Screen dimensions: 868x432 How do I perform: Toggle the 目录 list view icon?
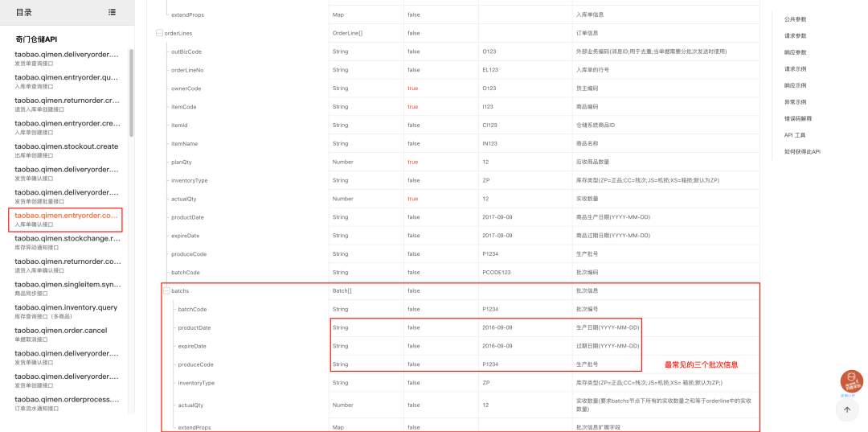click(113, 12)
